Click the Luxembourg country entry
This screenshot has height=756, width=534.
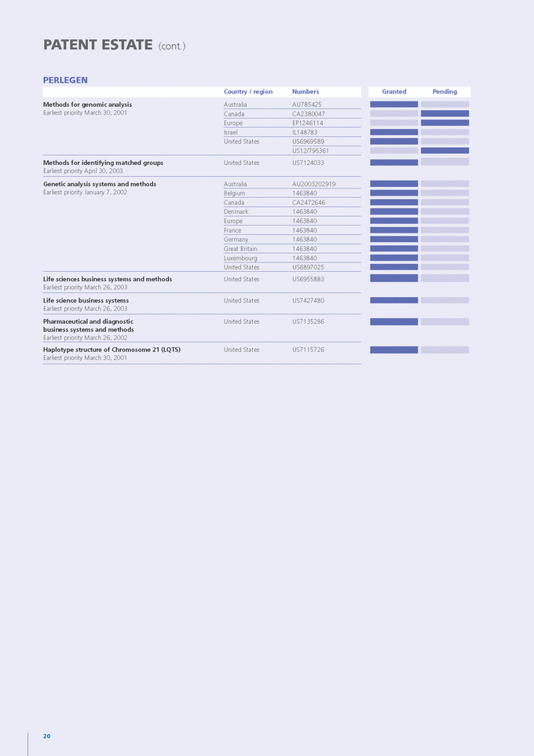pyautogui.click(x=240, y=258)
